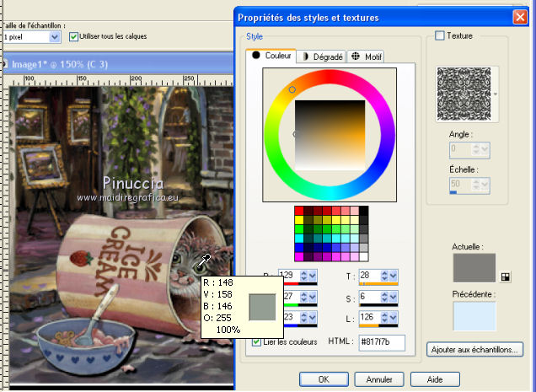The image size is (536, 392).
Task: Open the Motif tab
Action: [366, 56]
